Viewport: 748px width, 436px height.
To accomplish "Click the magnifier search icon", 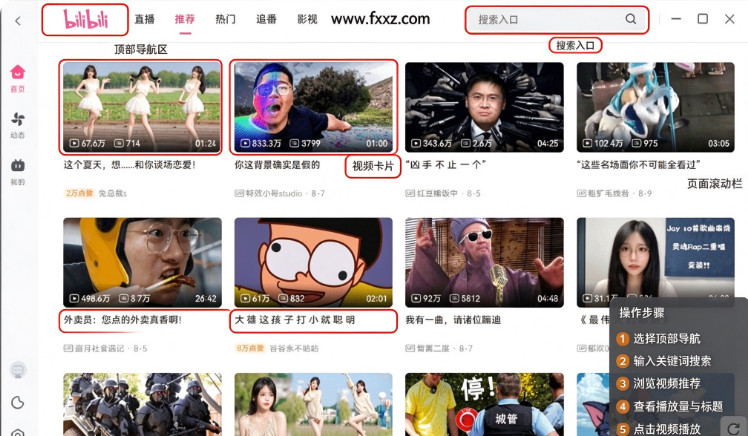I will pyautogui.click(x=631, y=19).
